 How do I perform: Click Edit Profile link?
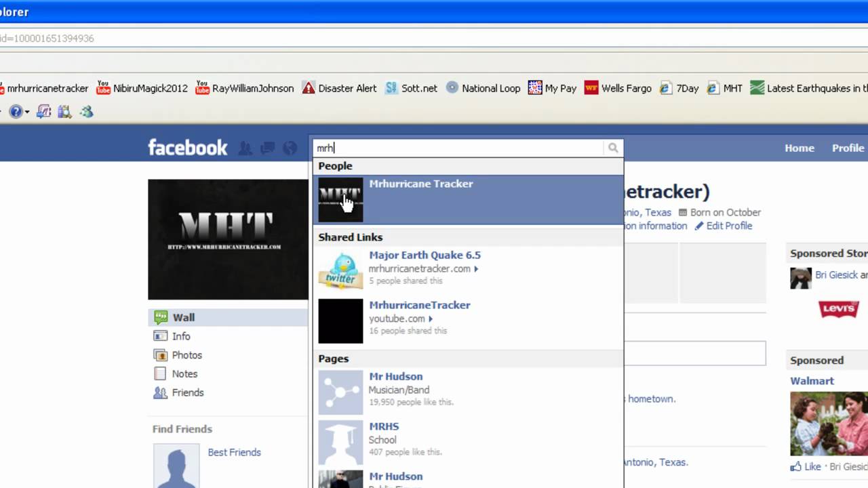pyautogui.click(x=729, y=226)
